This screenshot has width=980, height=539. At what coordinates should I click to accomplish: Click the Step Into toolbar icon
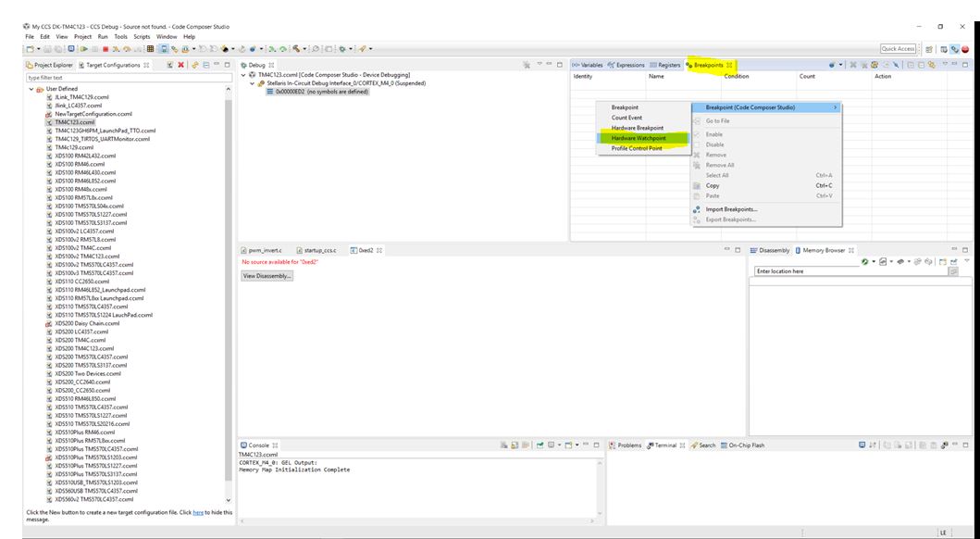(x=116, y=49)
